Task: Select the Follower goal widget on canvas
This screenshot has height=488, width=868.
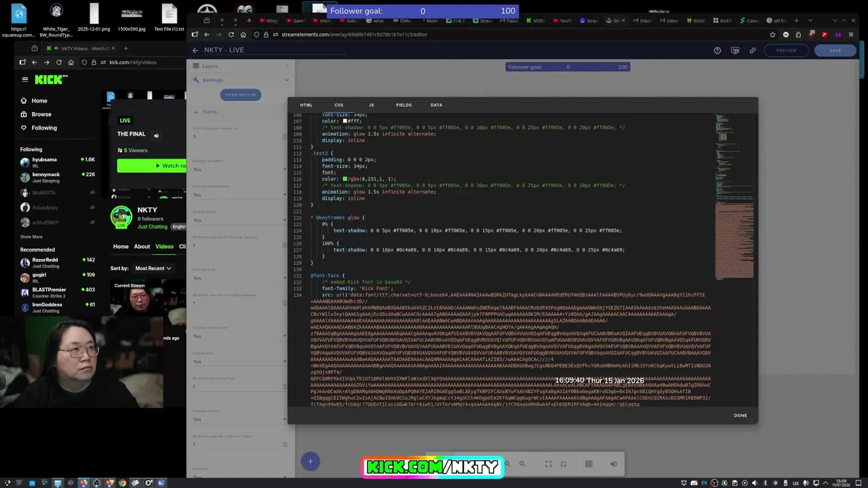Action: coord(568,66)
